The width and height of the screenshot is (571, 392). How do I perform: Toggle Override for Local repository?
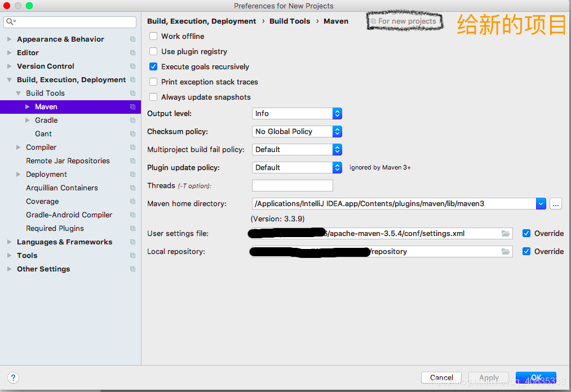pyautogui.click(x=526, y=251)
